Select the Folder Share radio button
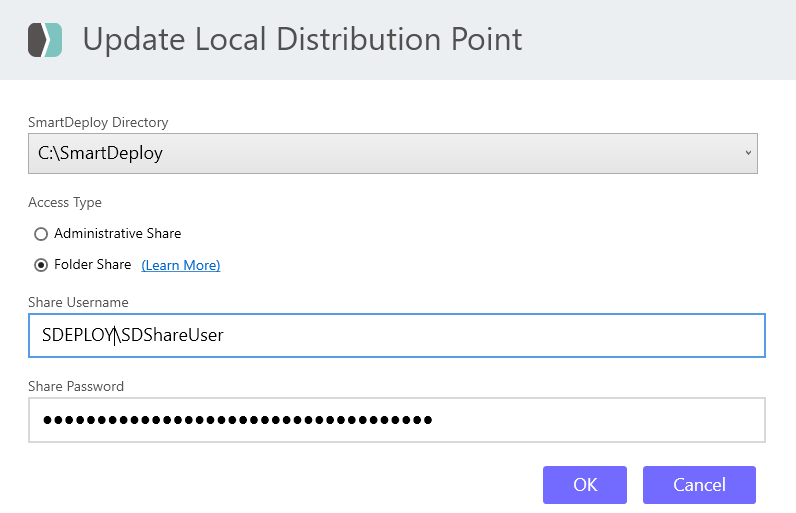796x513 pixels. coord(41,265)
